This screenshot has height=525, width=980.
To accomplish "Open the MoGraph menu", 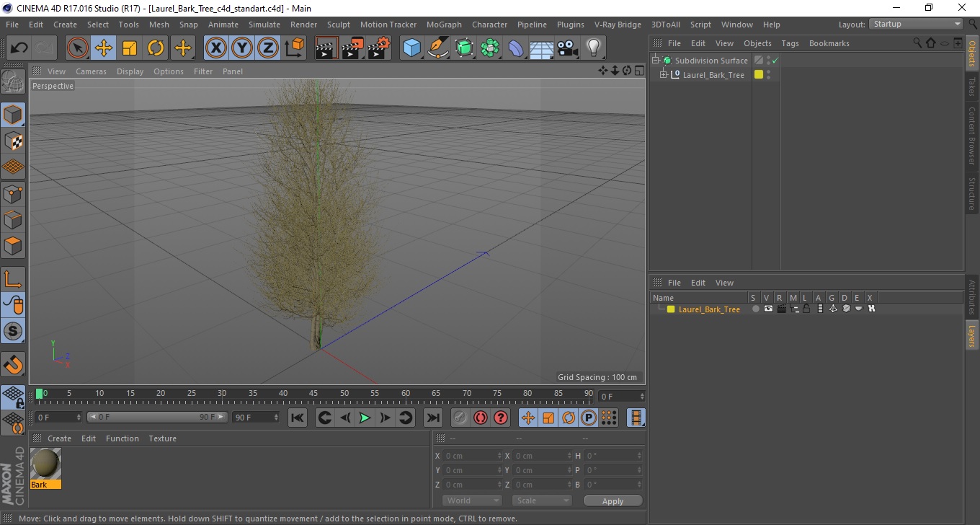I will 444,25.
